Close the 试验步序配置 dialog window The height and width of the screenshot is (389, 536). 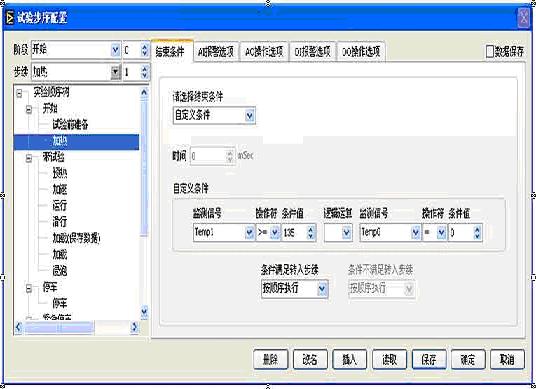click(524, 17)
